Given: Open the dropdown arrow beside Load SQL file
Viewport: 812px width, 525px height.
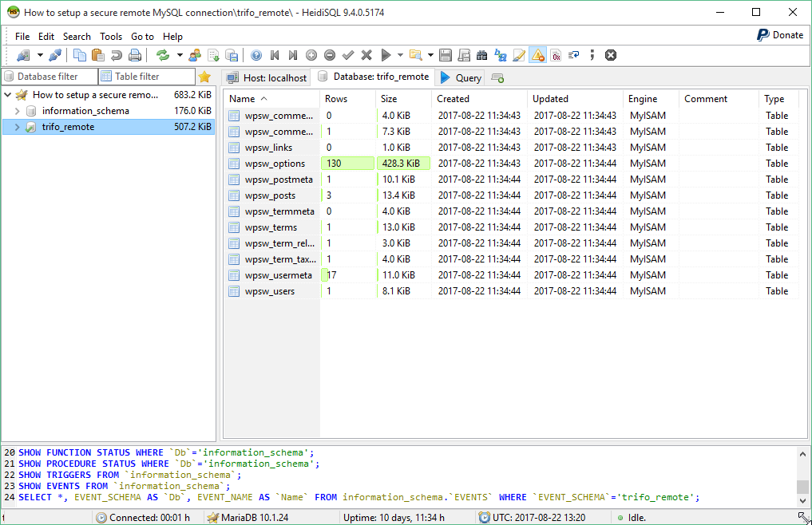Looking at the screenshot, I should click(x=430, y=55).
